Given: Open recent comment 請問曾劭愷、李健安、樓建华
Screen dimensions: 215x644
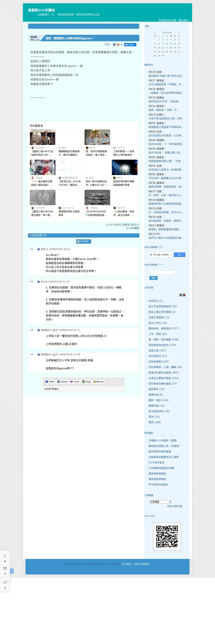Looking at the screenshot, I should pos(166,221).
